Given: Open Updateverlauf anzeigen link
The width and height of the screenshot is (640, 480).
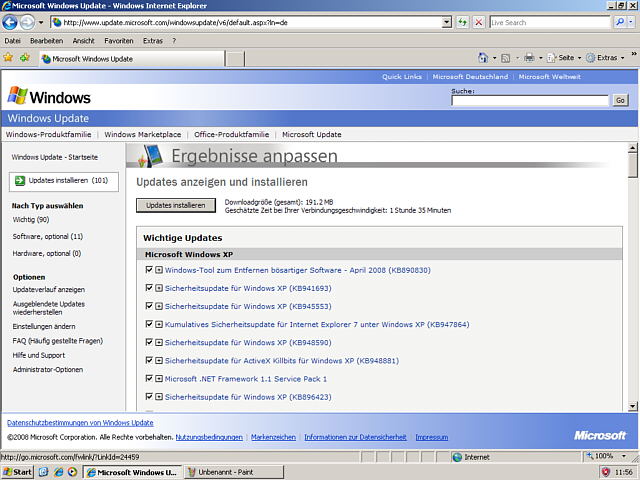Looking at the screenshot, I should pos(49,289).
